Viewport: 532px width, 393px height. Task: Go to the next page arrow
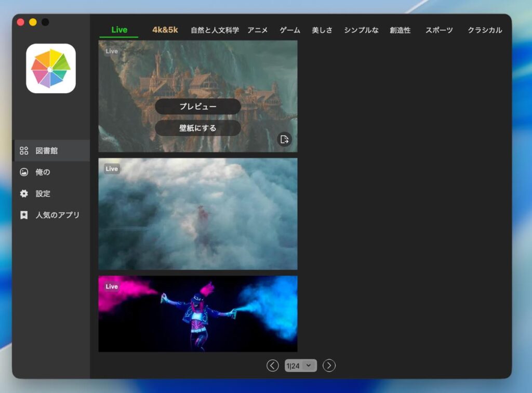(x=329, y=365)
